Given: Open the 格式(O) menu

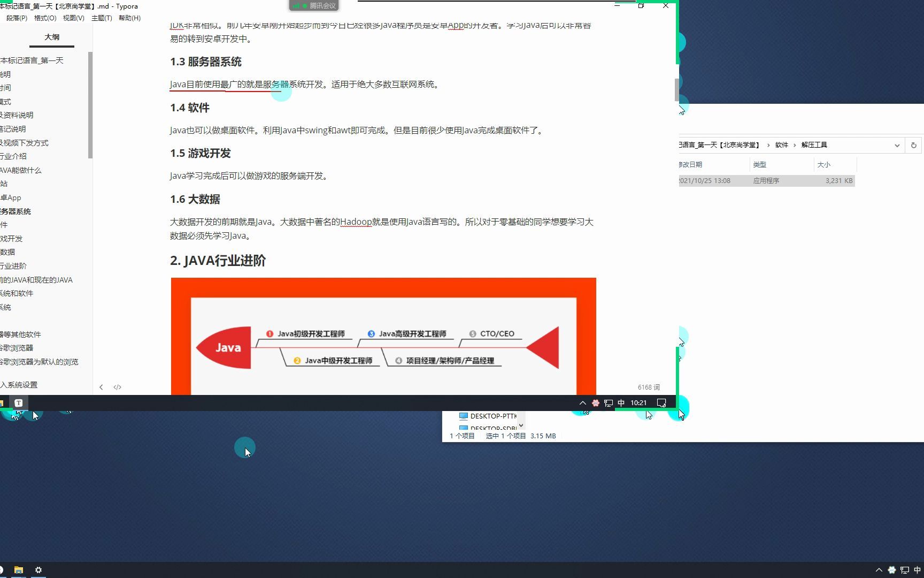Looking at the screenshot, I should [45, 18].
